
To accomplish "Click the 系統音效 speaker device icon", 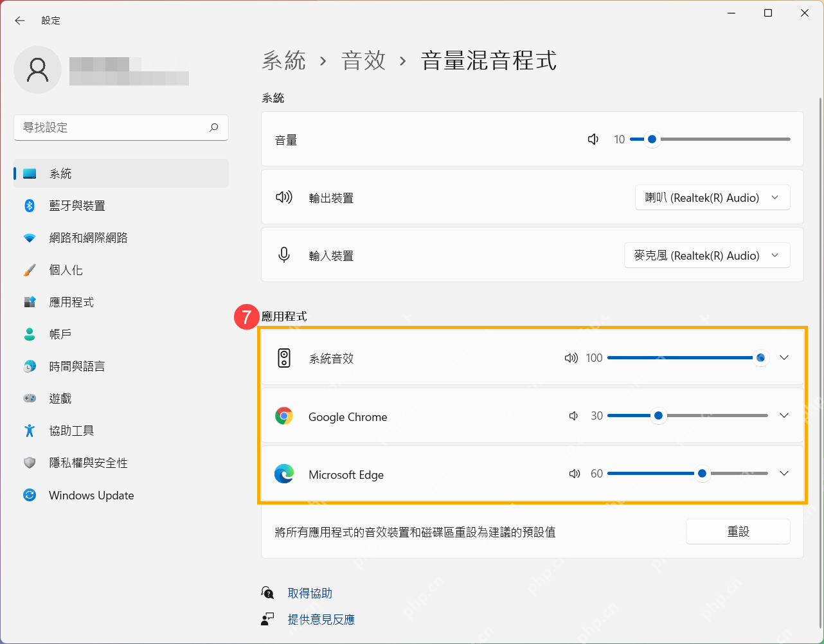I will (x=284, y=358).
